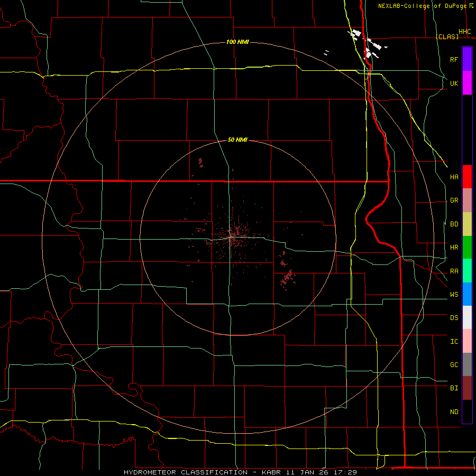The height and width of the screenshot is (476, 476).
Task: Click 'NEXLAB-College of DuPage' credit text
Action: [423, 6]
